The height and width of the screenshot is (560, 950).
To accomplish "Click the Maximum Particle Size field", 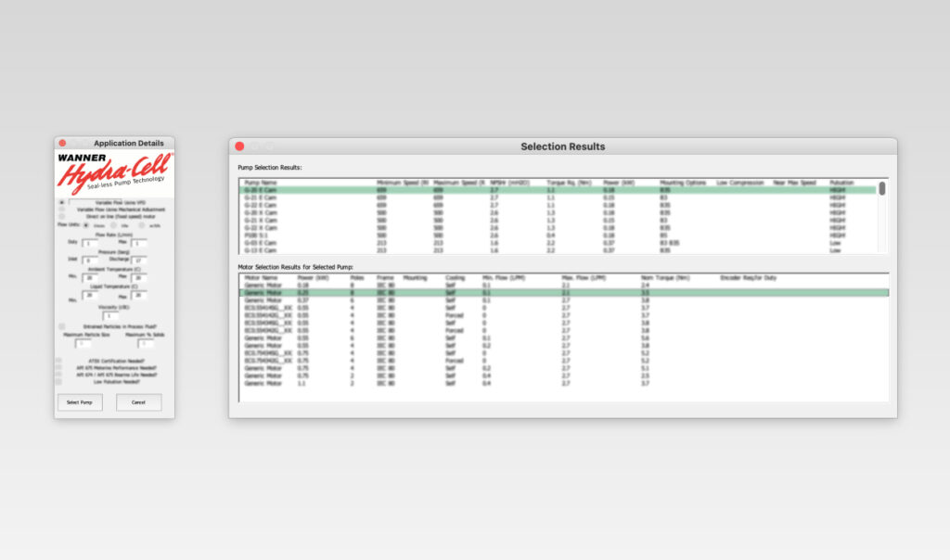I will click(x=83, y=343).
